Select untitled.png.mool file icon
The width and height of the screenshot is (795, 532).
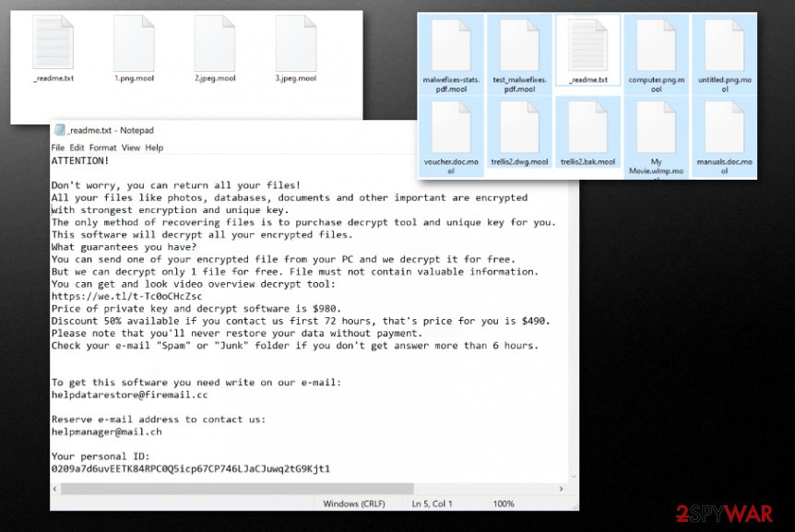pos(725,55)
